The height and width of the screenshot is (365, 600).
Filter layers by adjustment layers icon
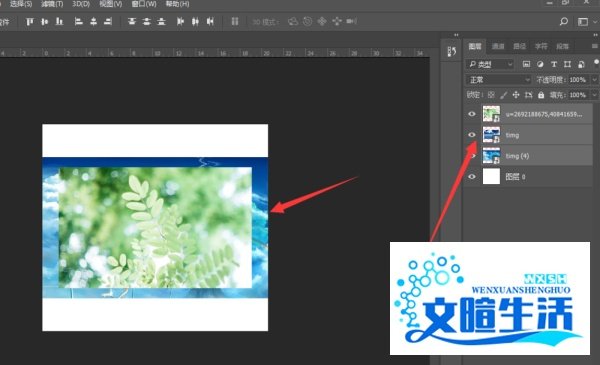[x=540, y=64]
